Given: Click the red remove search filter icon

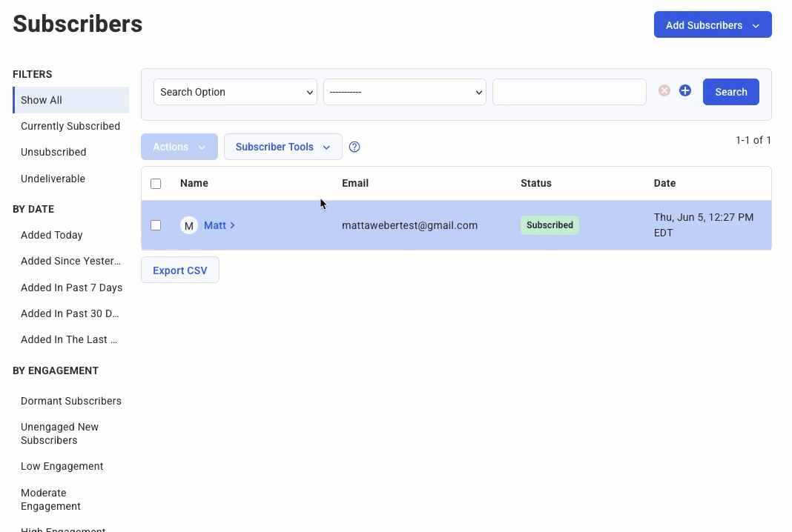Looking at the screenshot, I should click(664, 90).
